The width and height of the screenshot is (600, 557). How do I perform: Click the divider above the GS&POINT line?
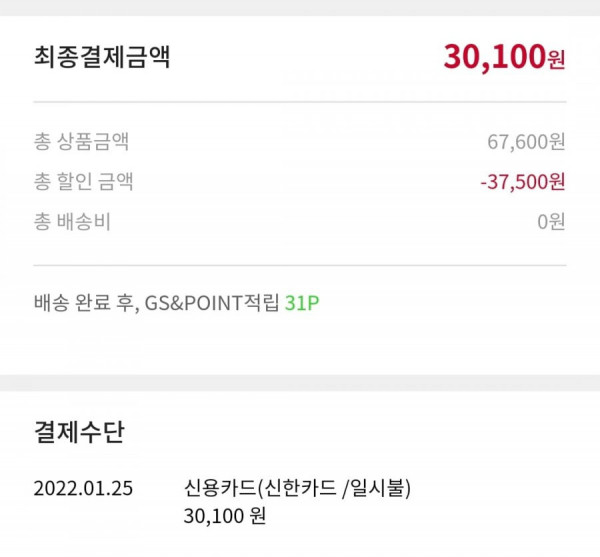point(300,265)
